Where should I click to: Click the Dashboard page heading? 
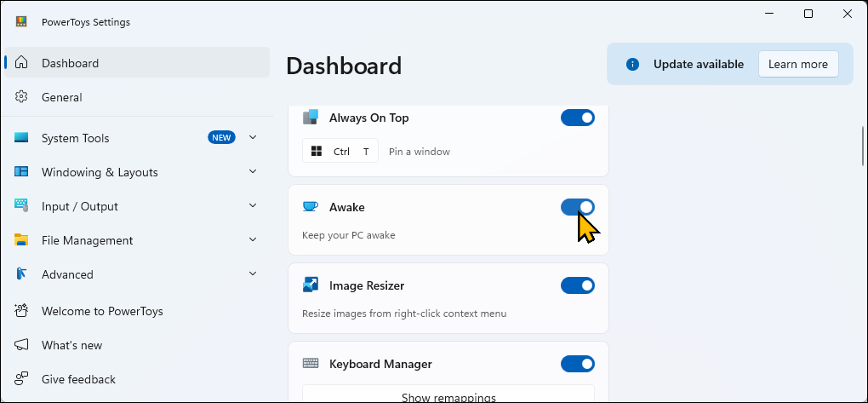344,66
